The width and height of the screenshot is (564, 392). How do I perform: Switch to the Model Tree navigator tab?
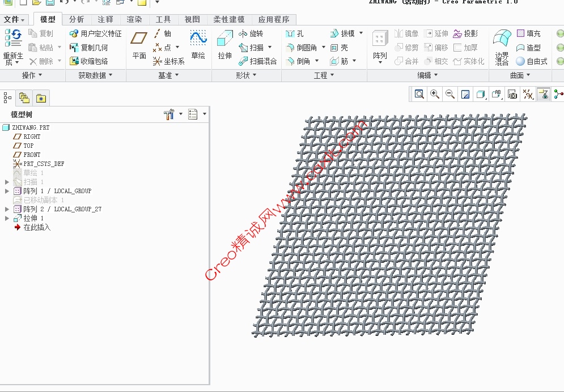(7, 98)
